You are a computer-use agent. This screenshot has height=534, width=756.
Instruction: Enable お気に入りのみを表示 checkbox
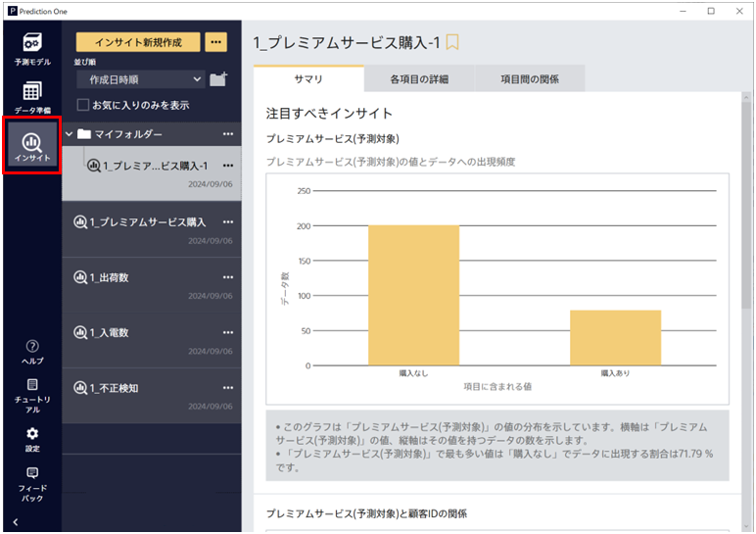[x=83, y=105]
